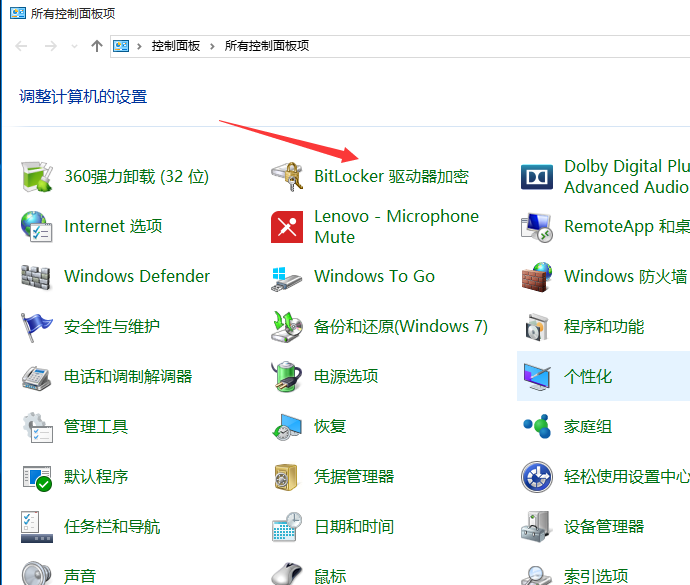690x585 pixels.
Task: Select 控制面板 breadcrumb in address bar
Action: click(x=176, y=46)
